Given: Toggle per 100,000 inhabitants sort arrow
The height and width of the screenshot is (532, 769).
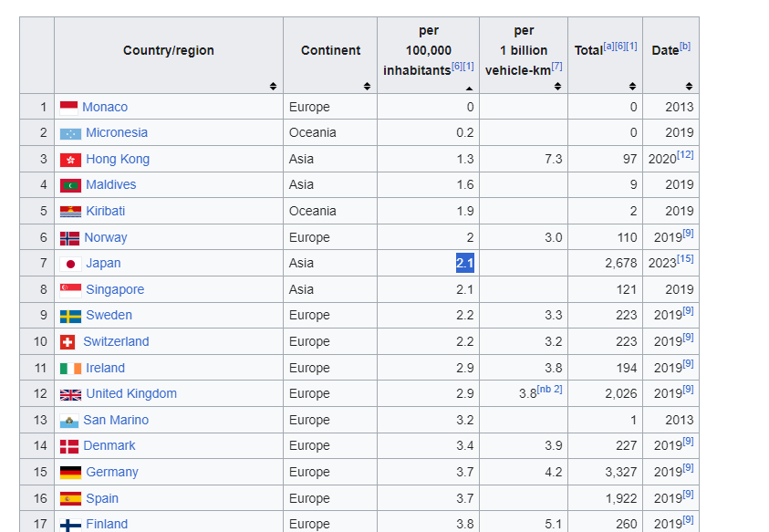Looking at the screenshot, I should click(x=470, y=89).
